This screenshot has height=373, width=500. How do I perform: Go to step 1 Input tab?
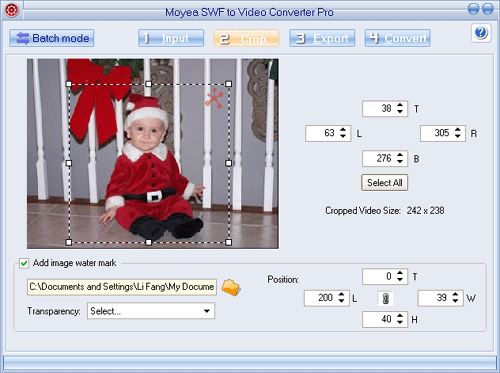coord(171,38)
